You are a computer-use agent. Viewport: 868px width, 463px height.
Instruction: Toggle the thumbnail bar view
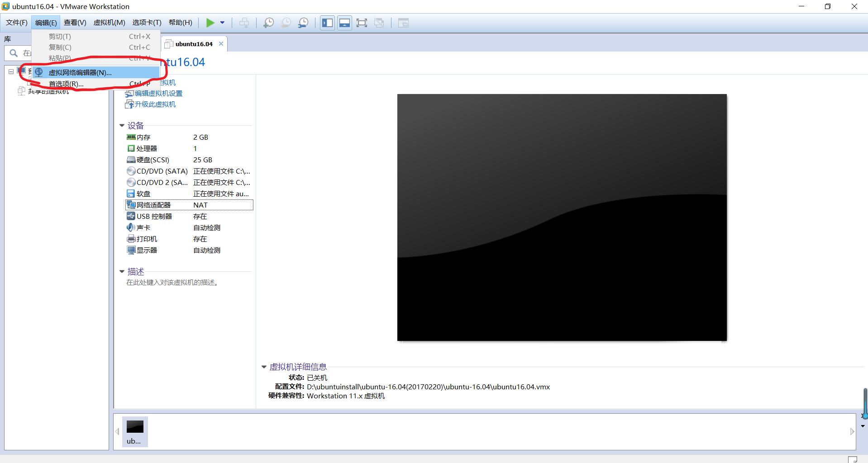pyautogui.click(x=345, y=23)
